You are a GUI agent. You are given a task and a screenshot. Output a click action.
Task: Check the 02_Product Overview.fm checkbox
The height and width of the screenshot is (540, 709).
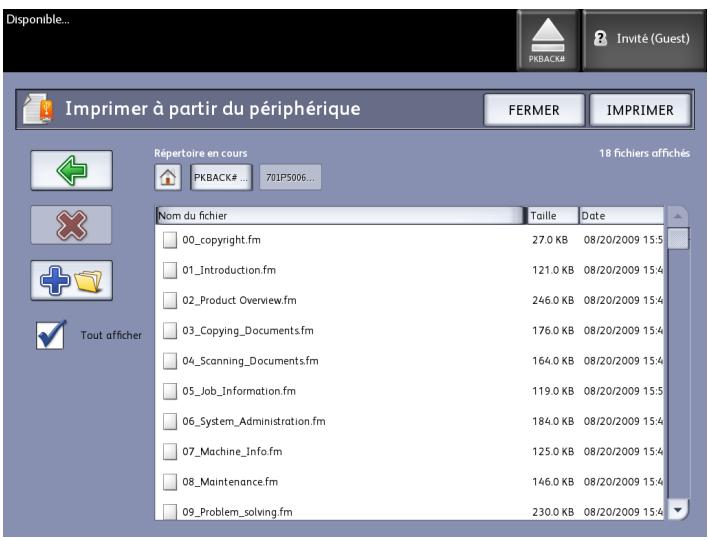point(170,301)
